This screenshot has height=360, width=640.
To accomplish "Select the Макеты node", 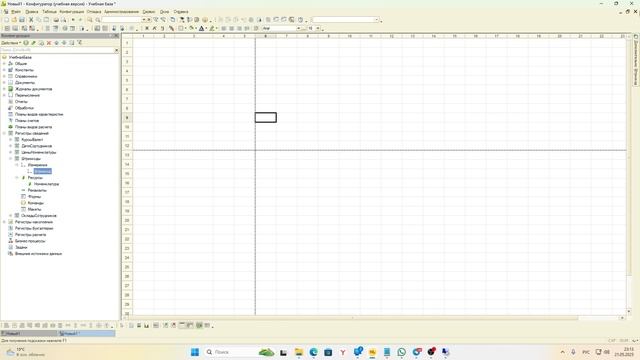I will point(34,209).
